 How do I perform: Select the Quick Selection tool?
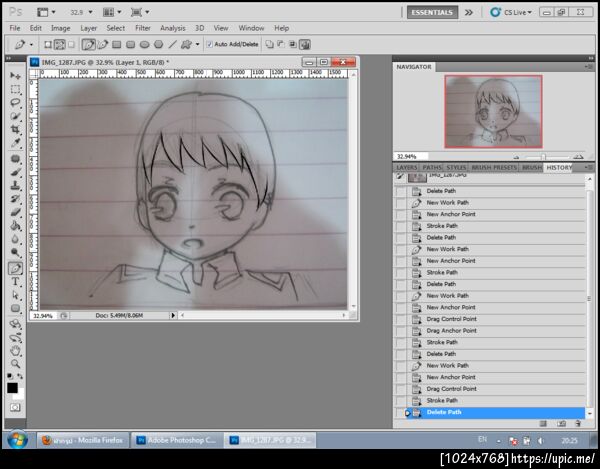point(15,116)
